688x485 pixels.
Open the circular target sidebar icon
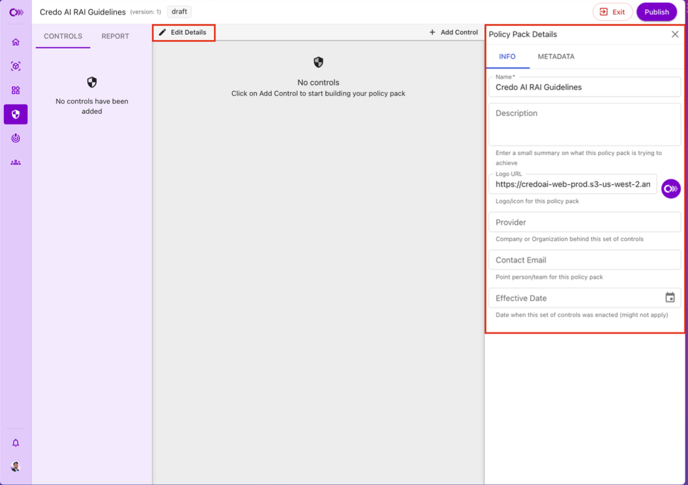point(16,139)
